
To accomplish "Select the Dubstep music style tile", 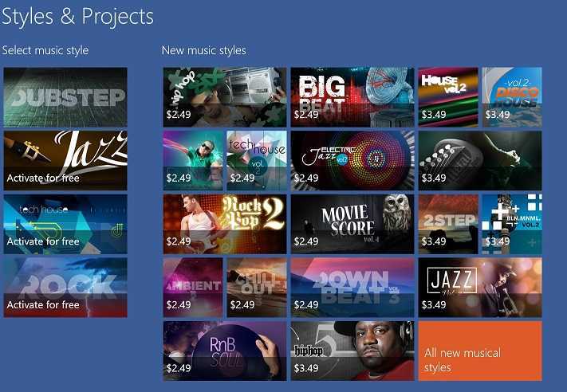I will pos(65,97).
